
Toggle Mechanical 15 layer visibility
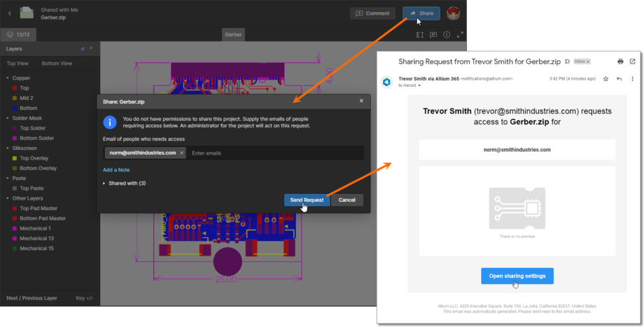[x=14, y=249]
